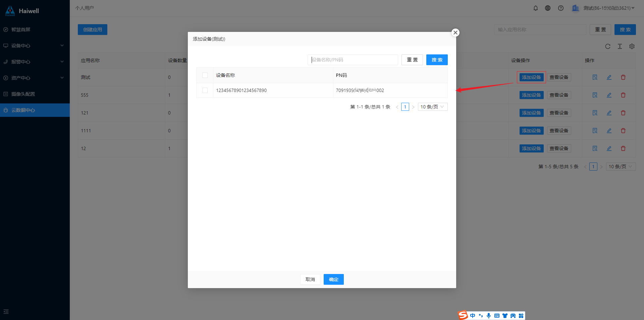Click the 12345678901234567890 device name cell
644x320 pixels.
[273, 90]
